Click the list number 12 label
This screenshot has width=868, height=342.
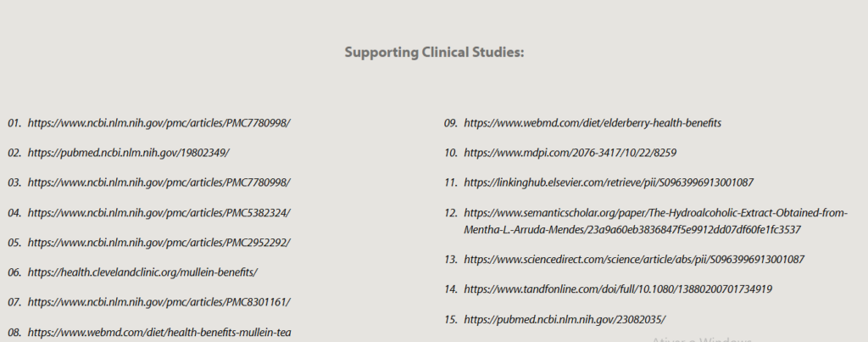tap(451, 213)
